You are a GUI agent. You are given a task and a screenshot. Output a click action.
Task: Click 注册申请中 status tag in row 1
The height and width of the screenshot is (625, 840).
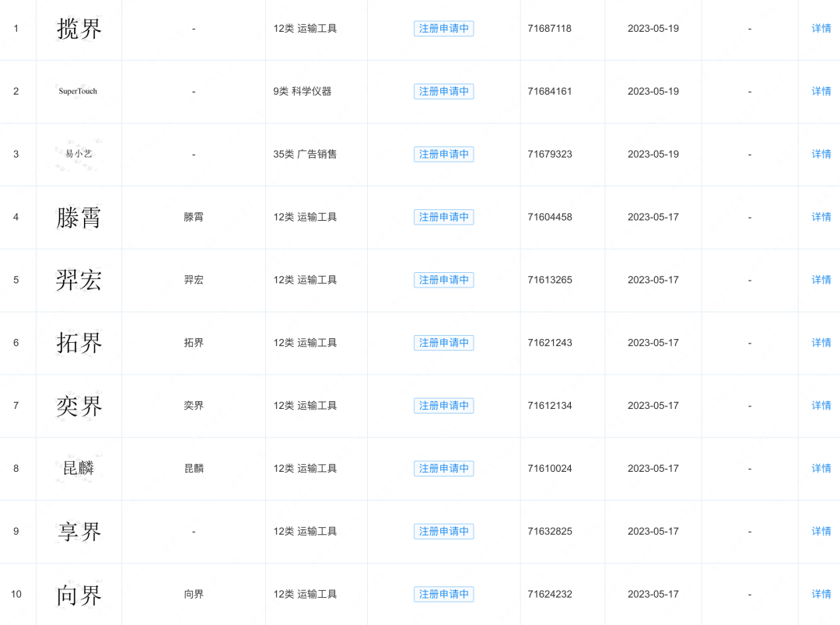point(443,29)
